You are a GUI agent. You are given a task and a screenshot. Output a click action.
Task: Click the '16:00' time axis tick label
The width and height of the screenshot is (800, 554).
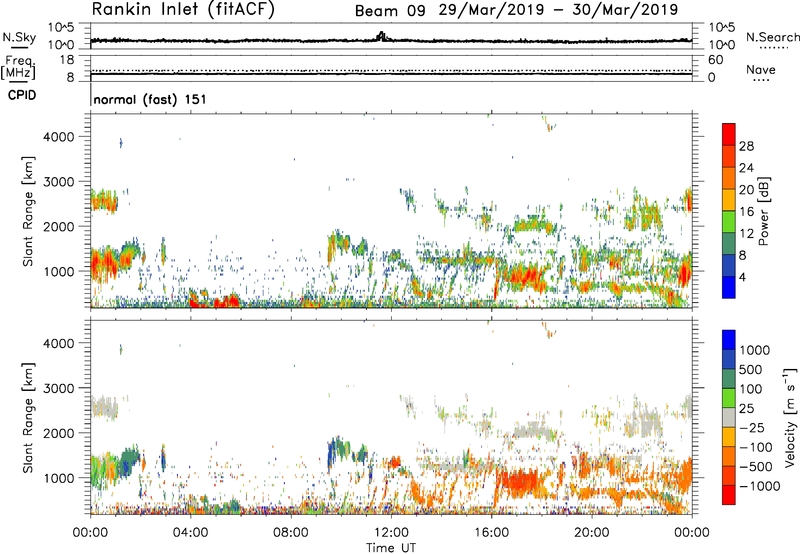tap(491, 533)
